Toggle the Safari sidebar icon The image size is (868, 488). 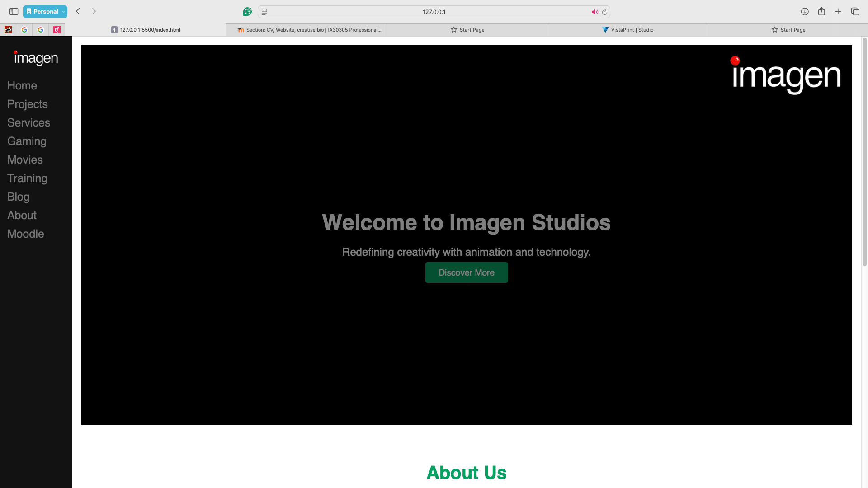[14, 12]
